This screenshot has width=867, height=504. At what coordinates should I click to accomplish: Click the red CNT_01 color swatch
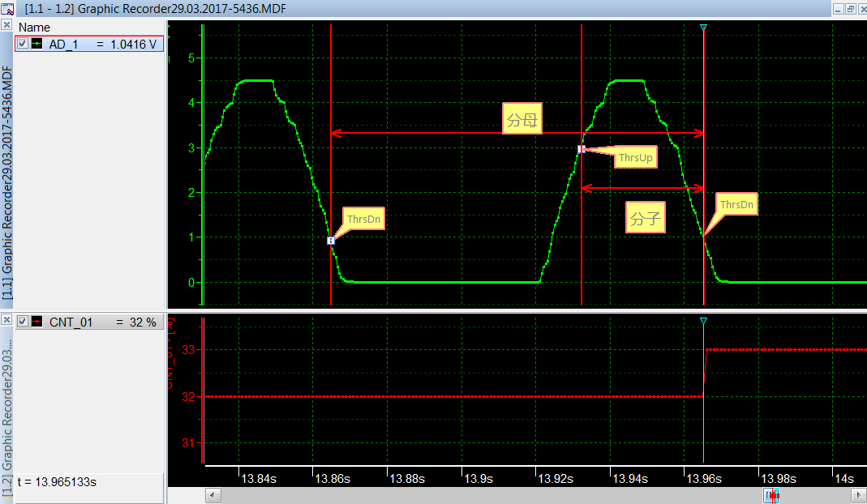pyautogui.click(x=36, y=322)
